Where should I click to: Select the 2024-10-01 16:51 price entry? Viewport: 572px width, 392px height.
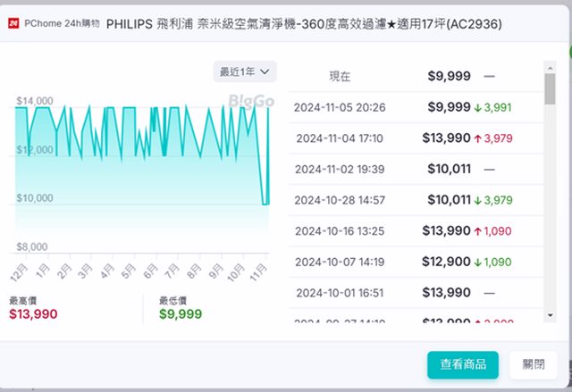(x=416, y=292)
